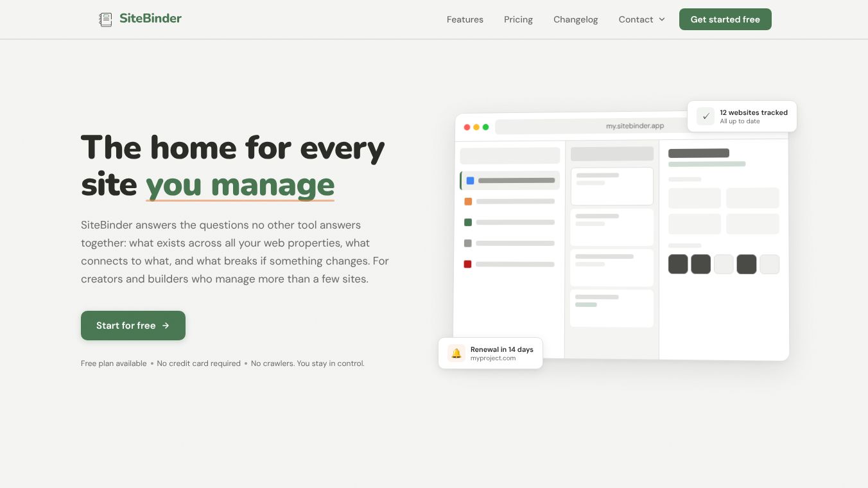
Task: Click the first white card in the mockup's middle column
Action: pos(612,186)
